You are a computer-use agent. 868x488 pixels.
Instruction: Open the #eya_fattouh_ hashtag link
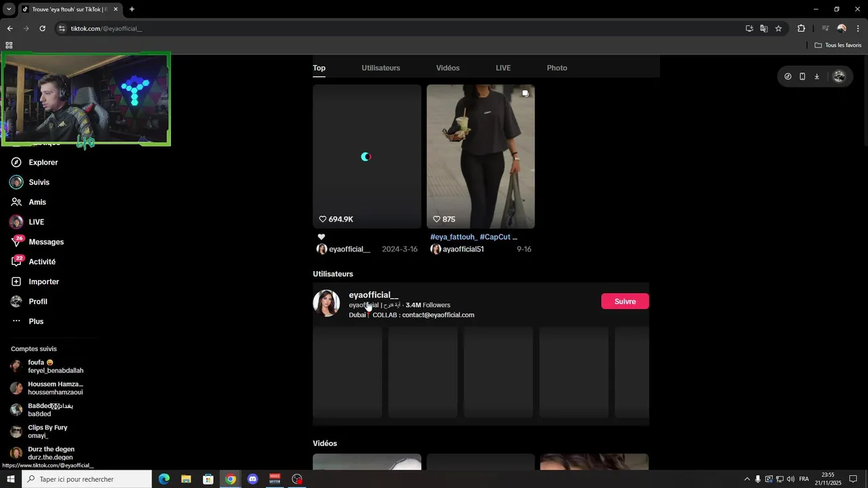click(454, 237)
